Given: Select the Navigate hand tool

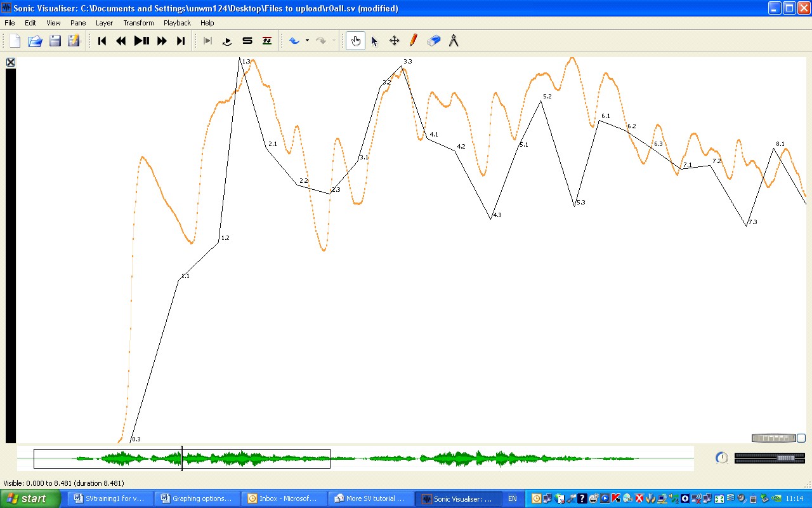Looking at the screenshot, I should [x=355, y=41].
